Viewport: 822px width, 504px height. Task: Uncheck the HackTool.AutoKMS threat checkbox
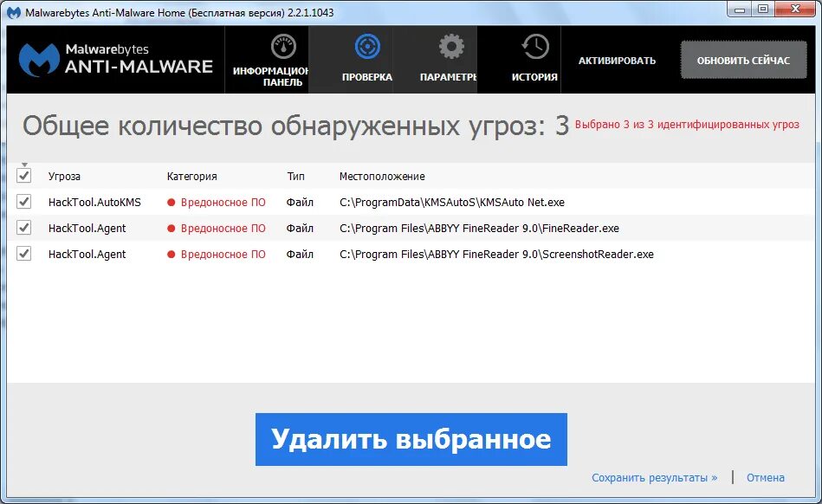click(23, 203)
